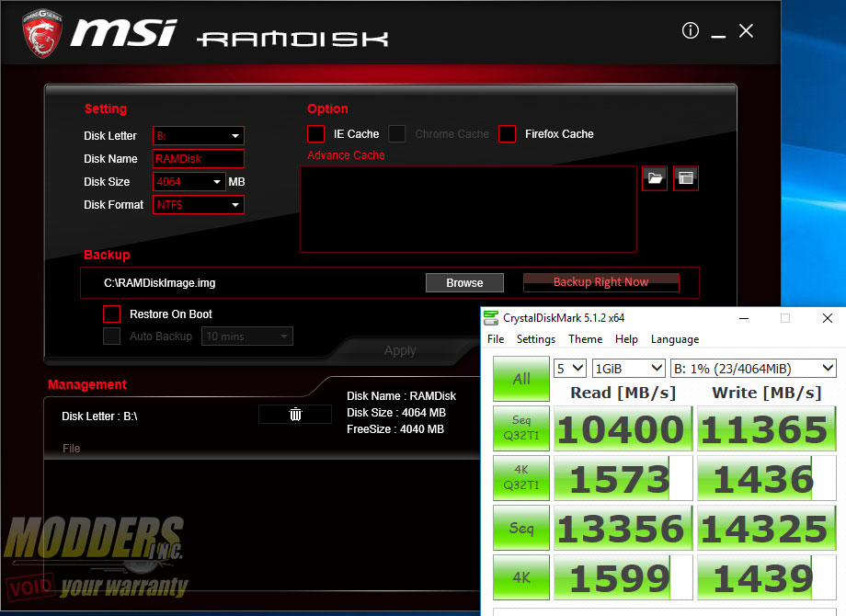
Task: Close the MSI RAMDisk window
Action: click(x=746, y=30)
